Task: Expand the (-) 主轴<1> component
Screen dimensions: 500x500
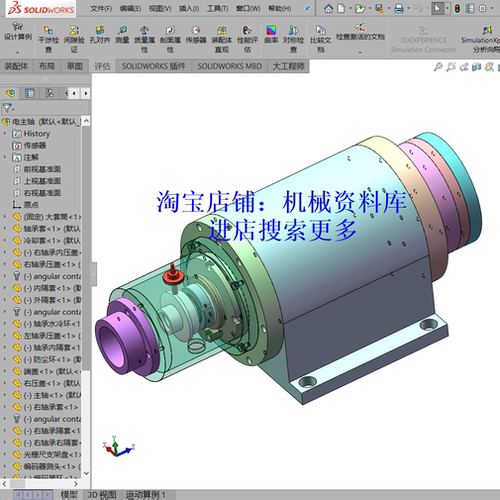Action: tap(5, 395)
